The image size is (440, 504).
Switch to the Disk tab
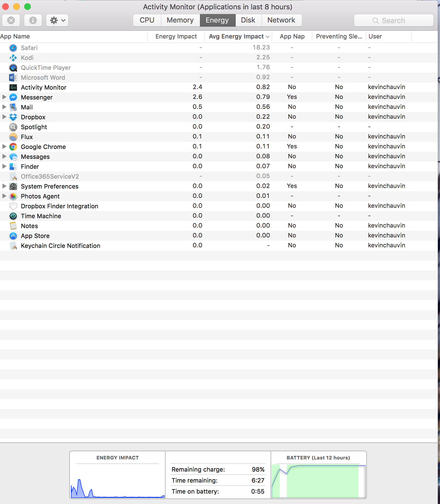pos(248,20)
